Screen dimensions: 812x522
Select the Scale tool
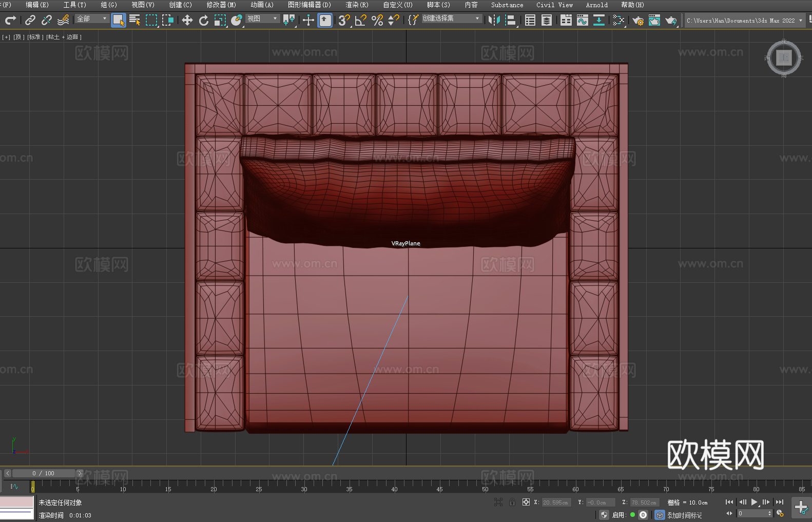pos(220,20)
